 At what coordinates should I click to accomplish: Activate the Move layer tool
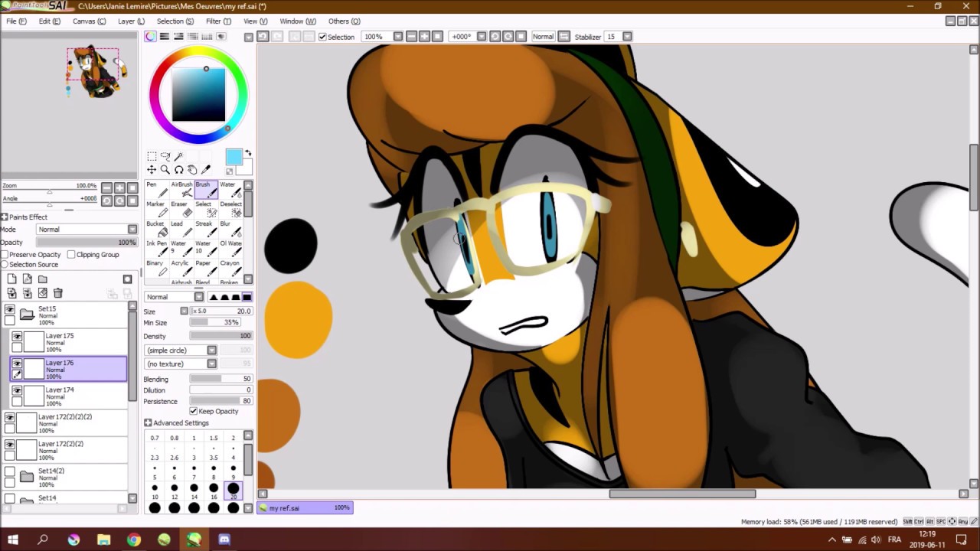(152, 170)
